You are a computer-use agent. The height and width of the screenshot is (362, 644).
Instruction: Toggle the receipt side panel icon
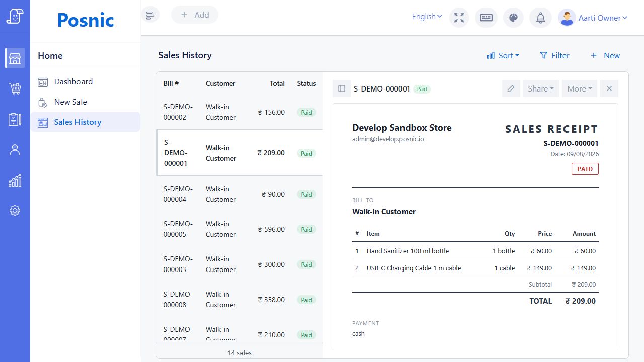click(342, 88)
